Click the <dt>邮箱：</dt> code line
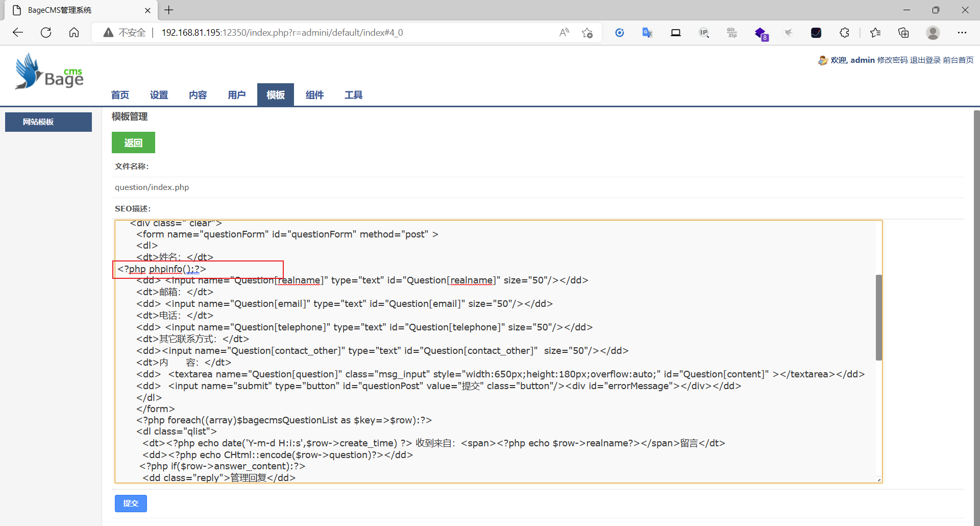This screenshot has width=980, height=526. tap(175, 292)
